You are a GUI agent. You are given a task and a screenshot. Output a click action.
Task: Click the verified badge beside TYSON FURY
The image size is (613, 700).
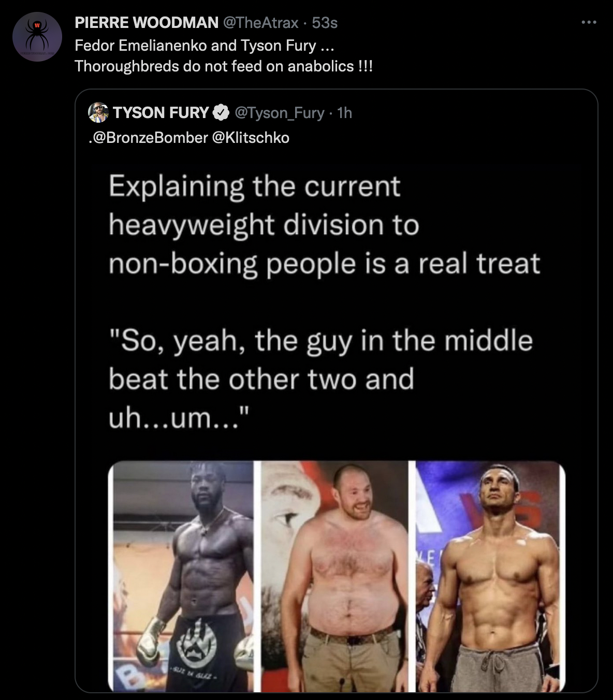click(x=222, y=112)
